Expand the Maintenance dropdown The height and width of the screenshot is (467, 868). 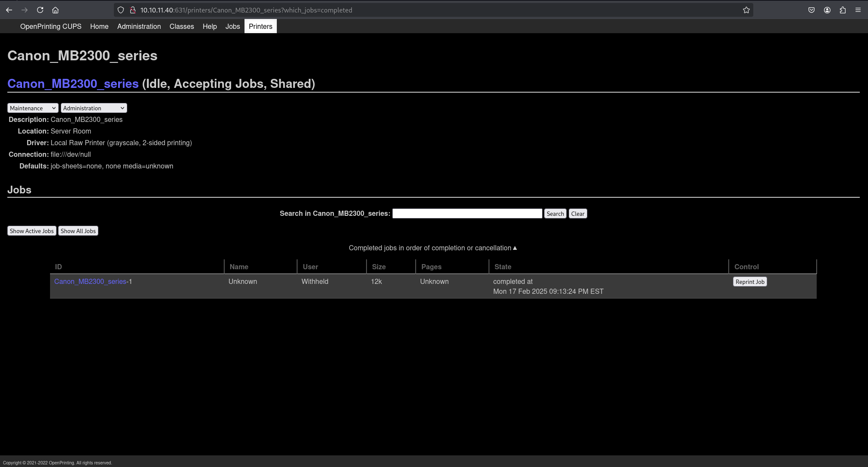point(33,108)
